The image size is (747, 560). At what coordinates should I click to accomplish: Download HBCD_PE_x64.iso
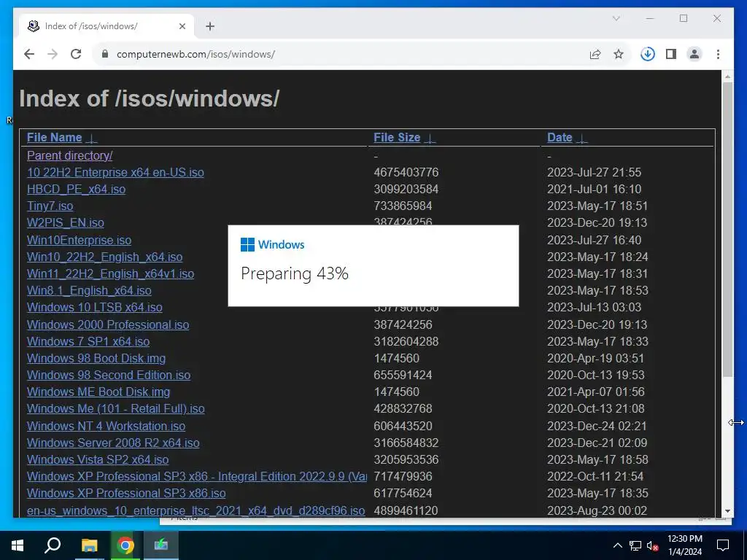pyautogui.click(x=76, y=189)
